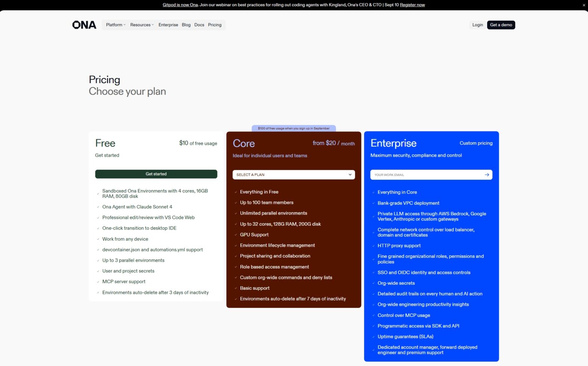Click Get started on the Free plan

pyautogui.click(x=156, y=174)
